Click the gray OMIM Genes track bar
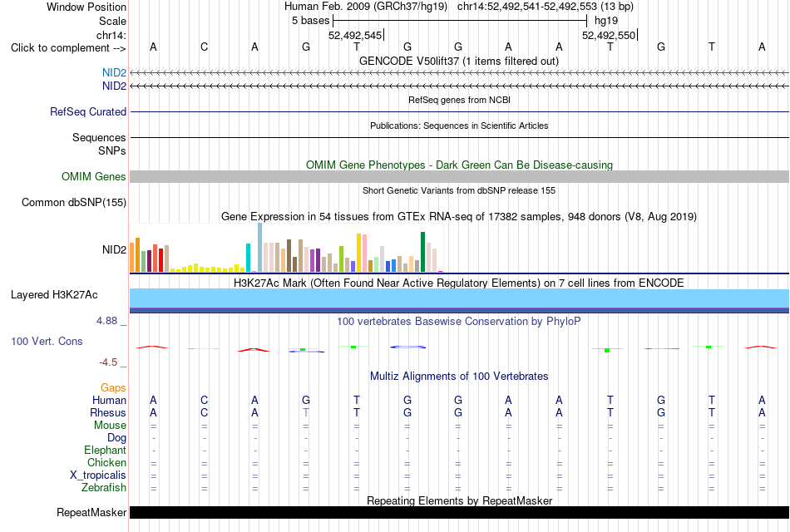Image resolution: width=790 pixels, height=532 pixels. pyautogui.click(x=459, y=176)
